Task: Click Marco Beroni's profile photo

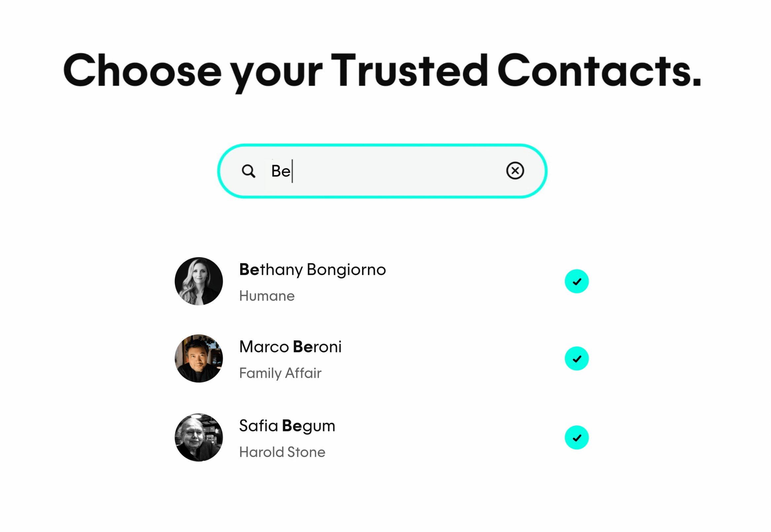Action: [199, 358]
